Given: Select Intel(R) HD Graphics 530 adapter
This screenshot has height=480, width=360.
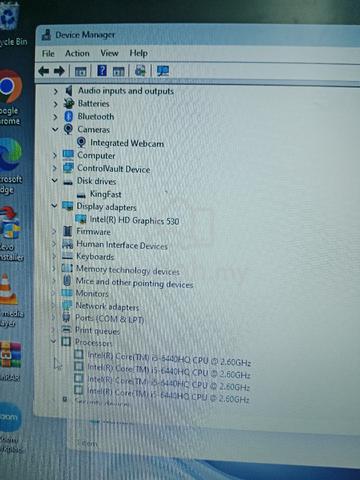Looking at the screenshot, I should click(x=134, y=220).
